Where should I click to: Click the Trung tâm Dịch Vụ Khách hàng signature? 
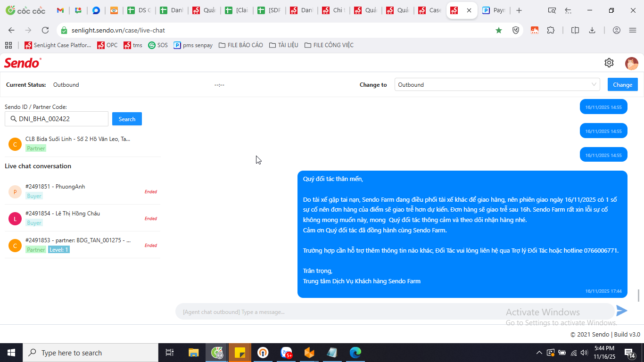[x=362, y=281]
